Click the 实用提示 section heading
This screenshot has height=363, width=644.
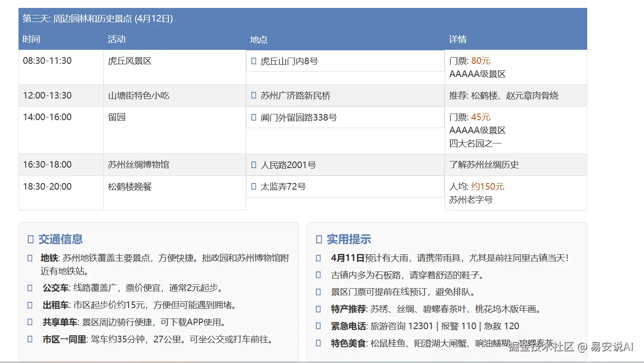[349, 239]
